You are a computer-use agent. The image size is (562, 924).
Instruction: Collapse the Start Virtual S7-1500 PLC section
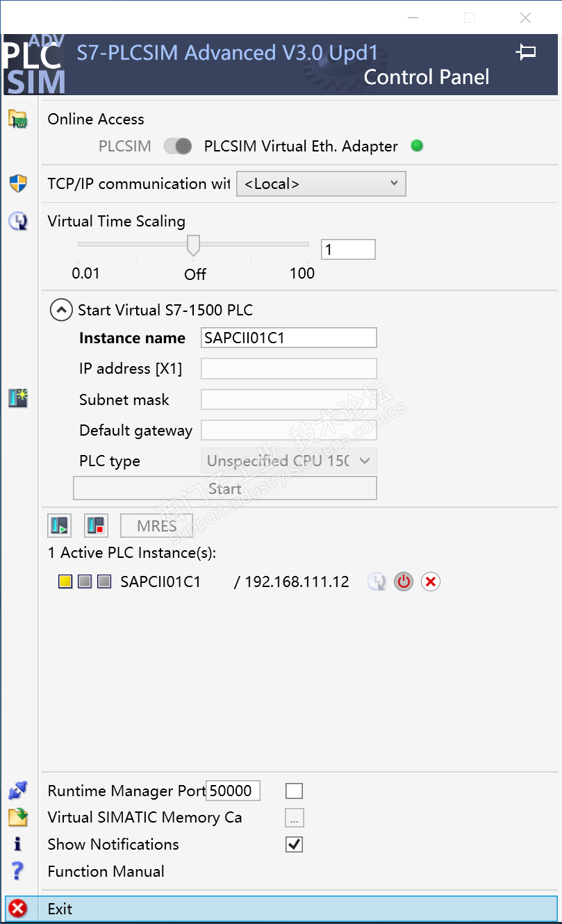(61, 310)
